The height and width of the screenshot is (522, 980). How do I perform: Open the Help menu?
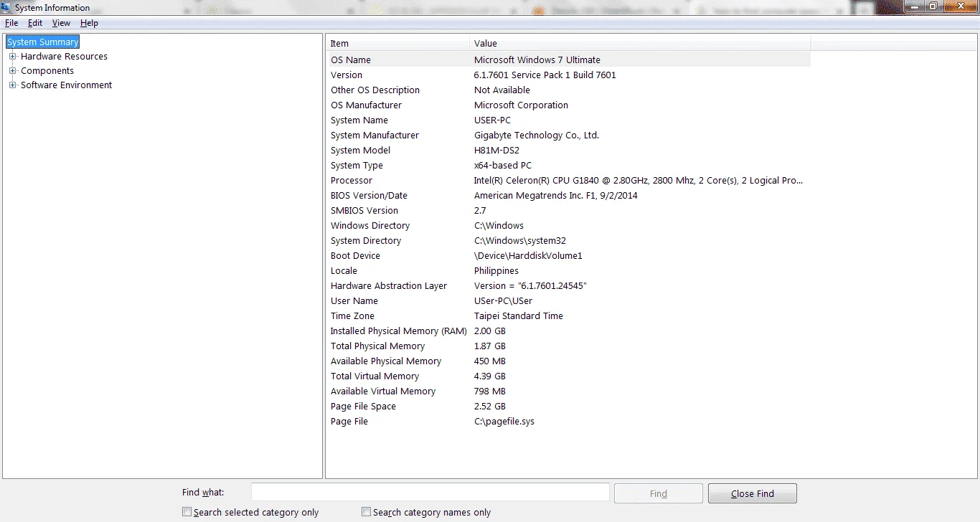coord(89,23)
